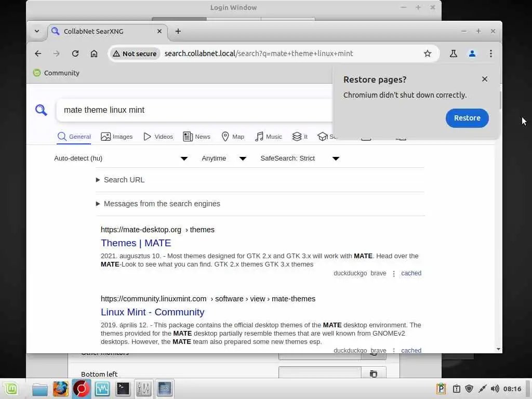Open a new browser tab
This screenshot has height=399, width=532.
(178, 31)
